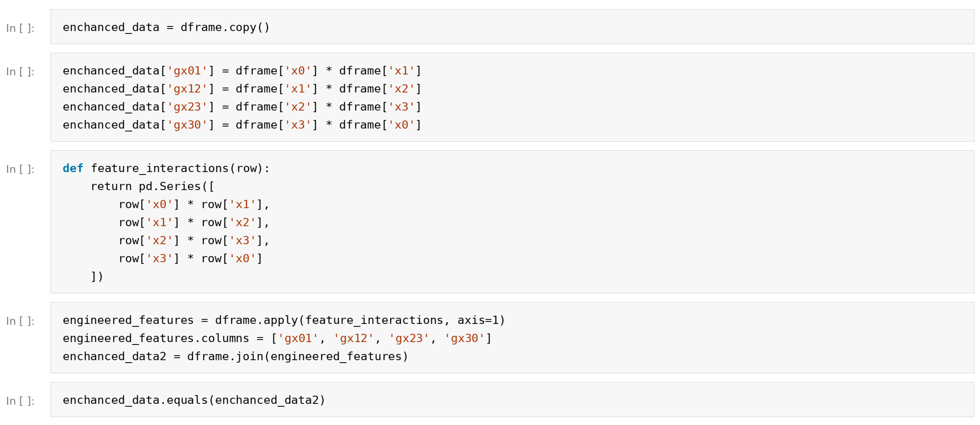Viewport: 980px width, 425px height.
Task: Click the row['x0'] * row['x1'] line
Action: pos(194,205)
